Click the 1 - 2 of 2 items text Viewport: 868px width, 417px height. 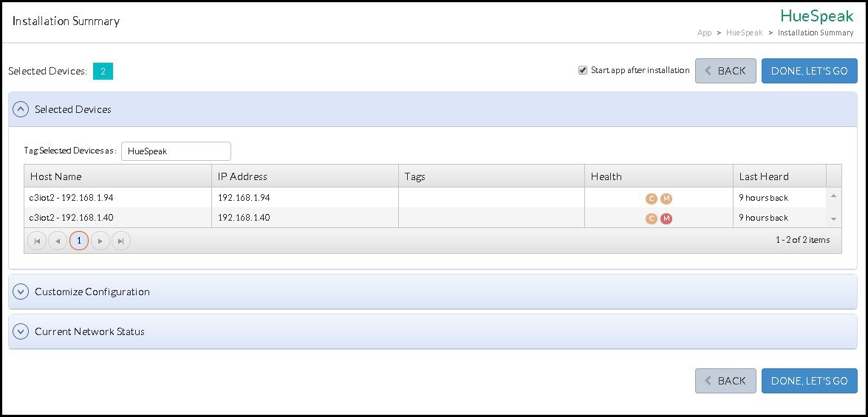point(803,240)
